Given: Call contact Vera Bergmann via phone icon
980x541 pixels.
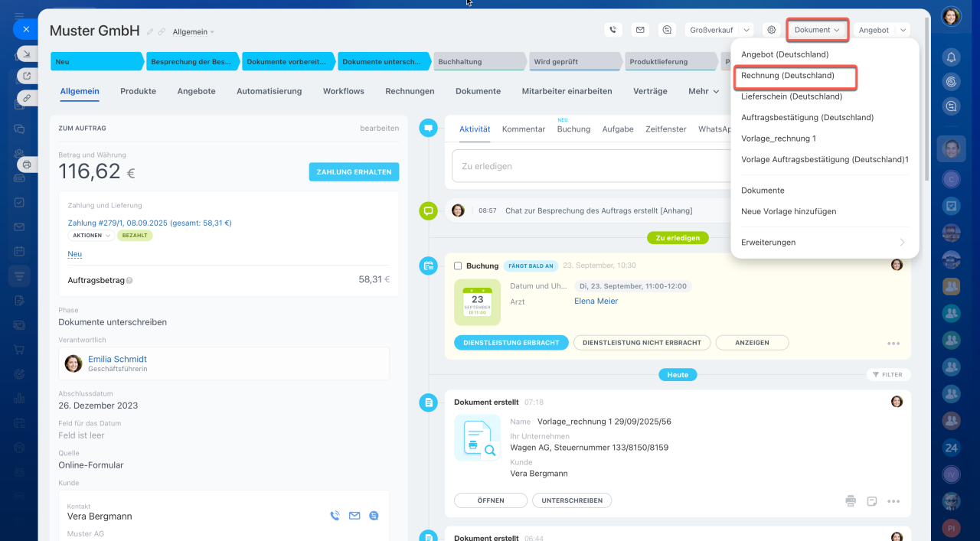Looking at the screenshot, I should point(335,516).
